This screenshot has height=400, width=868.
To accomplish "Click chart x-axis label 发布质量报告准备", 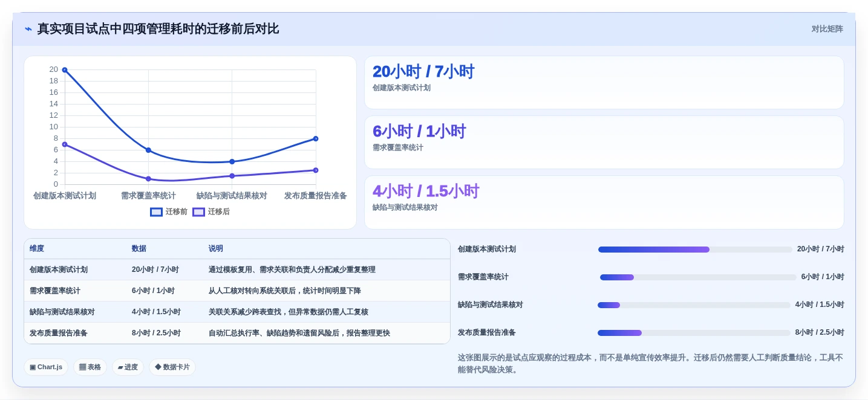I will (316, 196).
